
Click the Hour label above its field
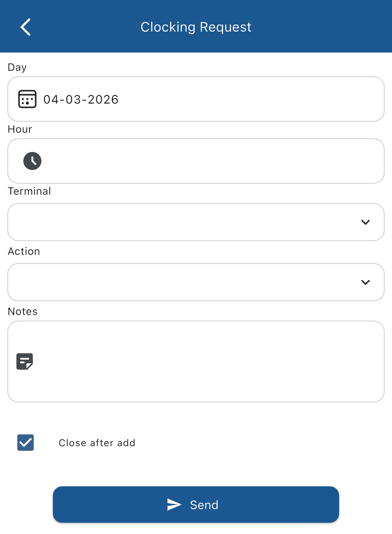(x=20, y=129)
